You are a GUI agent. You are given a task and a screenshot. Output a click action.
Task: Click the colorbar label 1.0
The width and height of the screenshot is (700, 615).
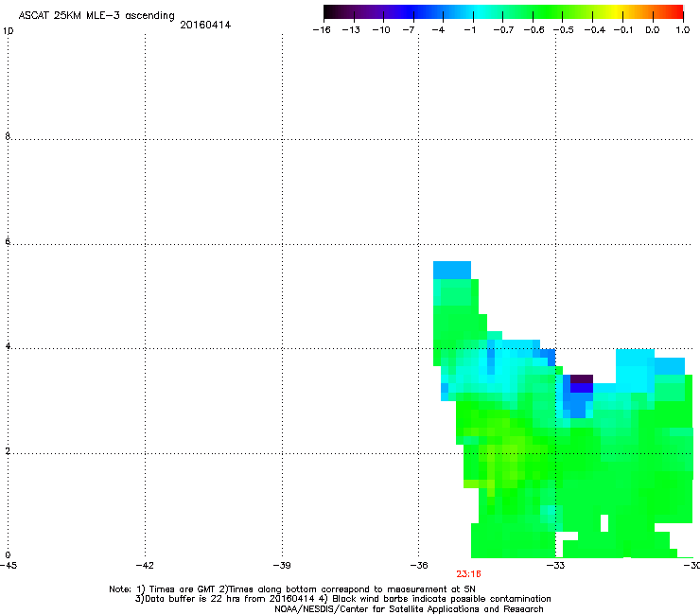pos(683,30)
